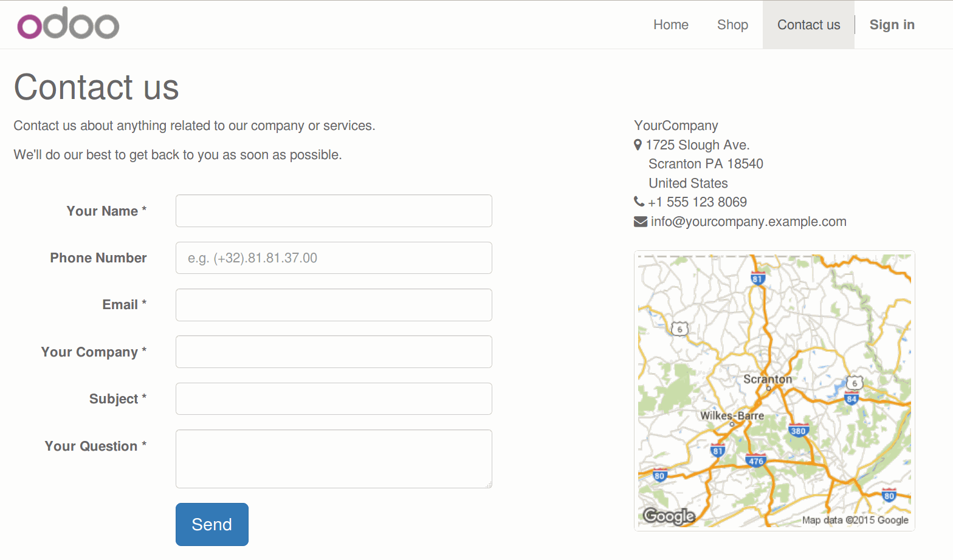Screen dimensions: 953x560
Task: Click the Odoo logo
Action: [68, 24]
